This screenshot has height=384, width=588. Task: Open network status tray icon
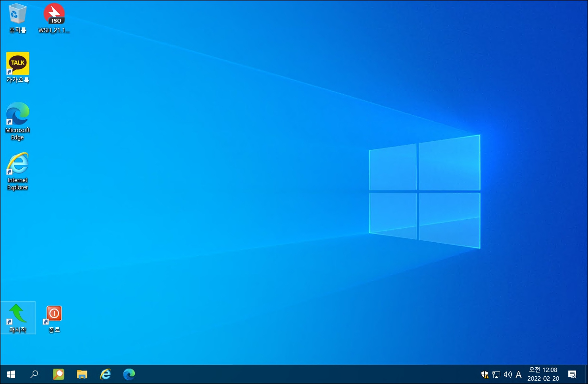coord(496,374)
